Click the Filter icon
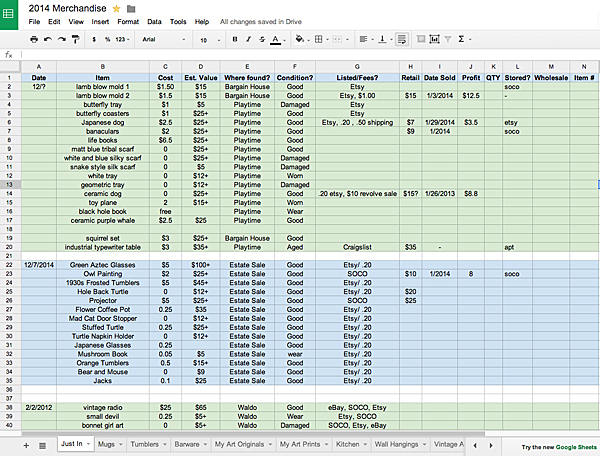The image size is (600, 456). pos(448,39)
